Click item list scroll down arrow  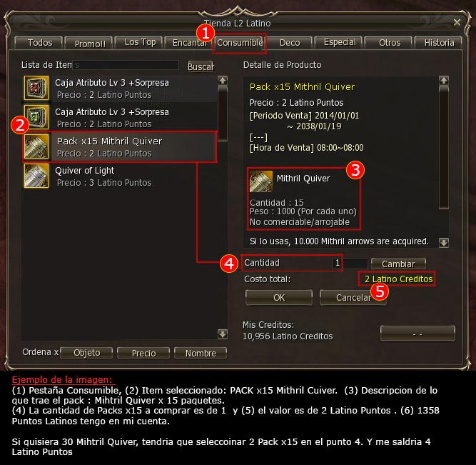[223, 334]
